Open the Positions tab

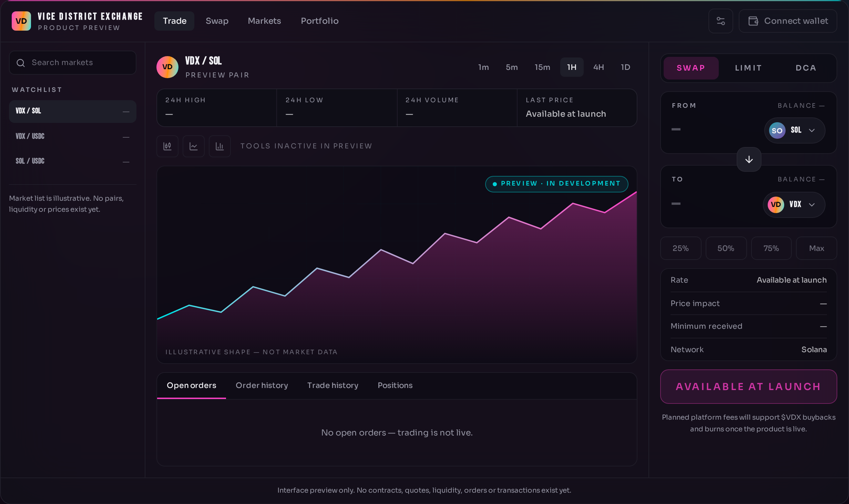click(x=395, y=386)
